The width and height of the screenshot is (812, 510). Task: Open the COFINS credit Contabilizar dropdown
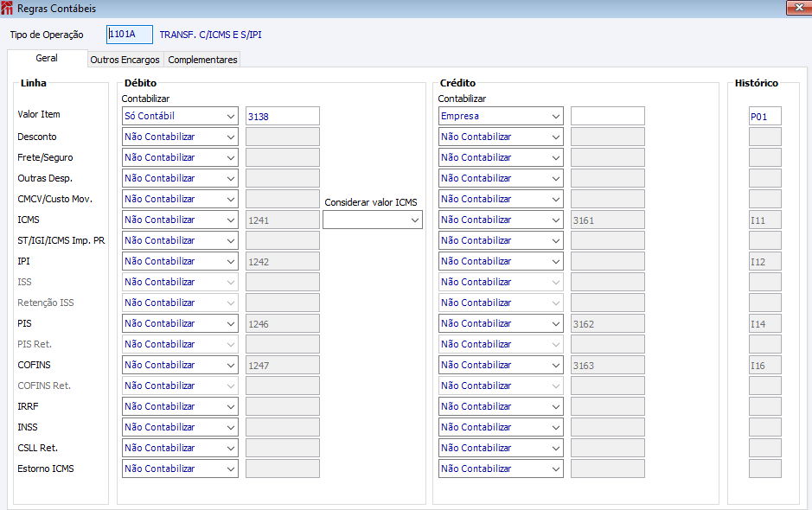pyautogui.click(x=501, y=365)
